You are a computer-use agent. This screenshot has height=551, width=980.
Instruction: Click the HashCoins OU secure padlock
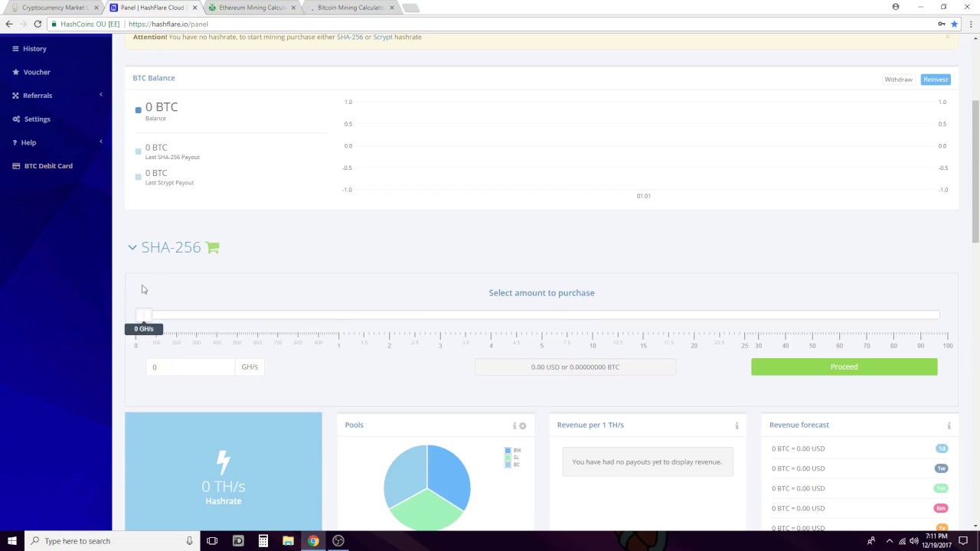pos(54,24)
